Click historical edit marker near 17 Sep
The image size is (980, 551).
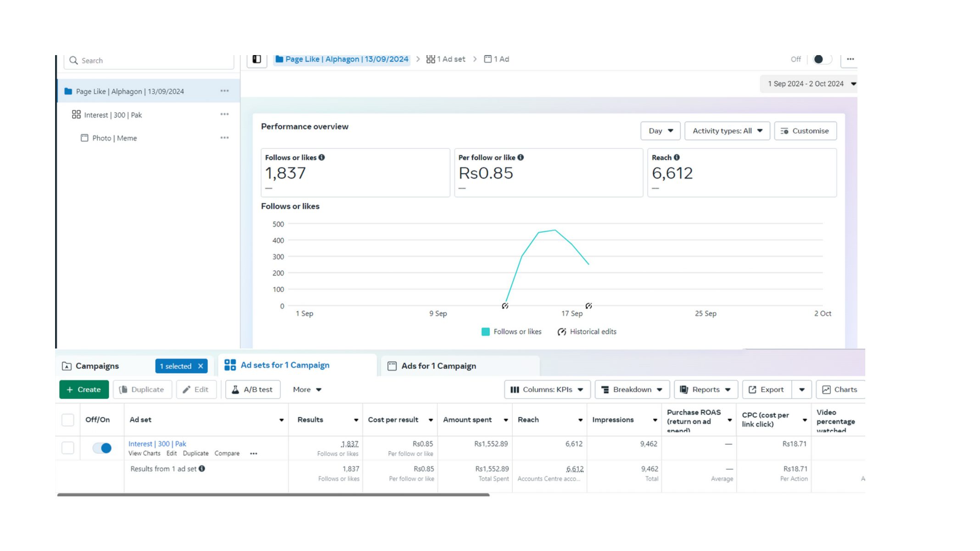point(588,306)
